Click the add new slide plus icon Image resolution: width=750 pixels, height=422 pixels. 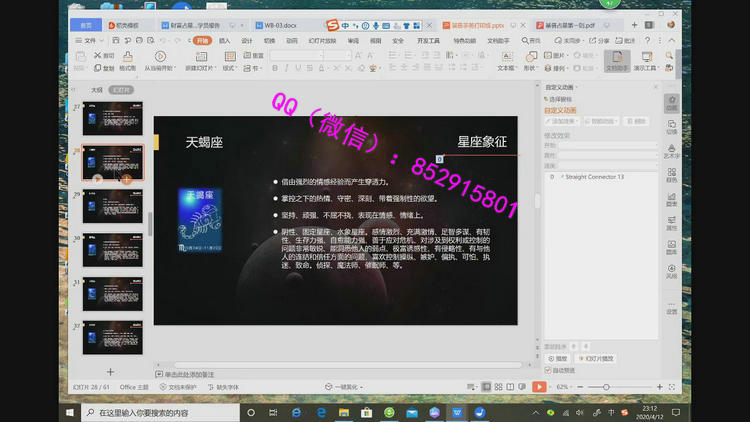click(x=110, y=371)
